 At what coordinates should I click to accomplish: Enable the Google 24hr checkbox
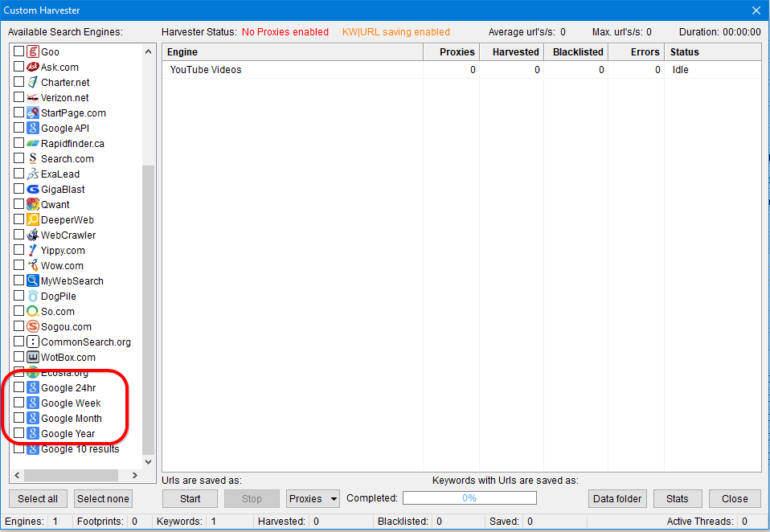point(18,387)
